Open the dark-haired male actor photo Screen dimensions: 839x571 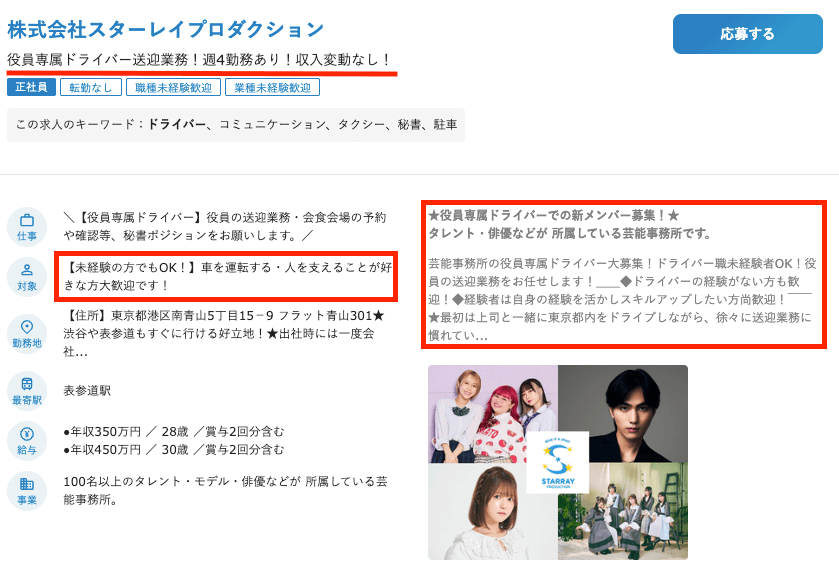[x=623, y=414]
